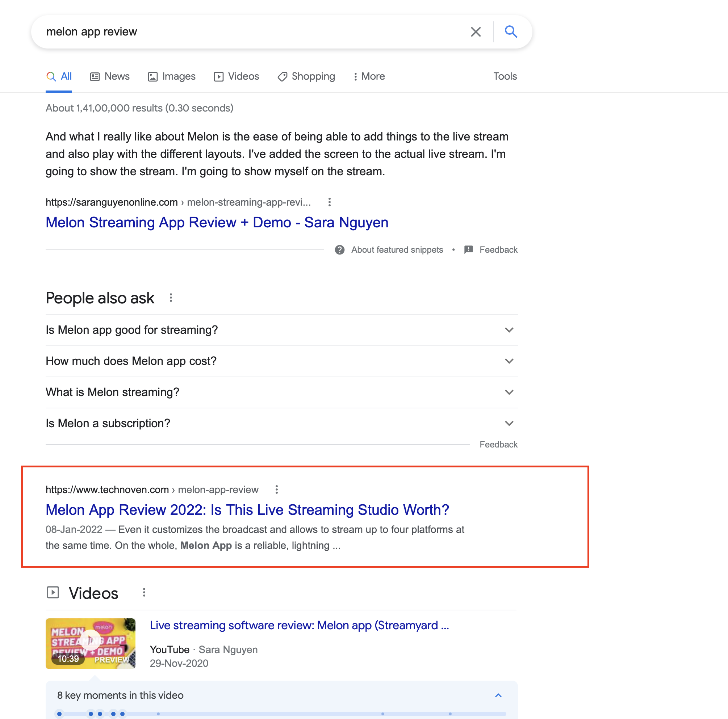Collapse the 8 key moments panel
Viewport: 728px width, 719px height.
(x=498, y=695)
